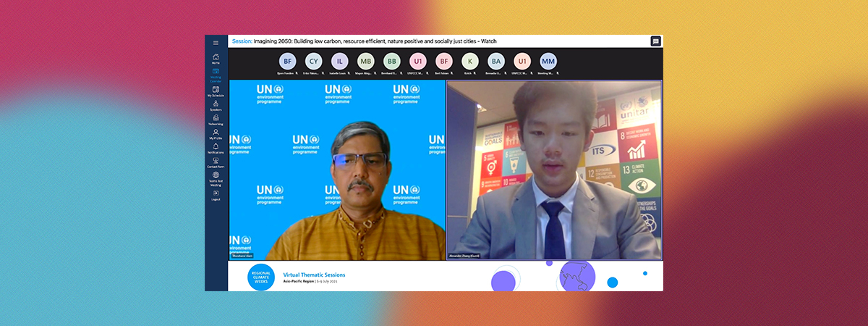Select the right speaker video tile with SDG backdrop
This screenshot has width=868, height=326.
click(x=554, y=170)
